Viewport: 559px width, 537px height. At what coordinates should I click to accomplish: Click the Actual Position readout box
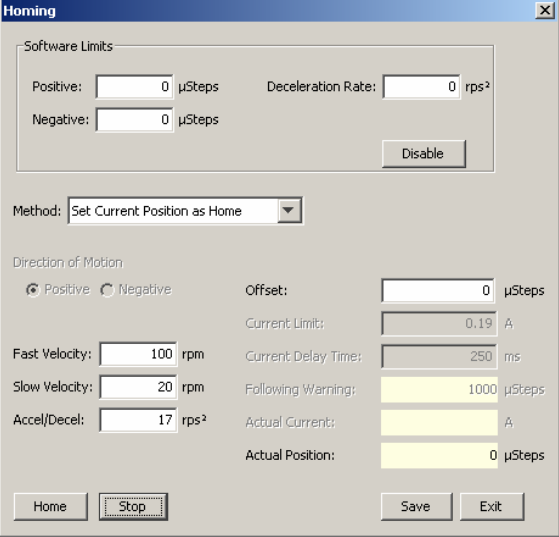click(439, 455)
